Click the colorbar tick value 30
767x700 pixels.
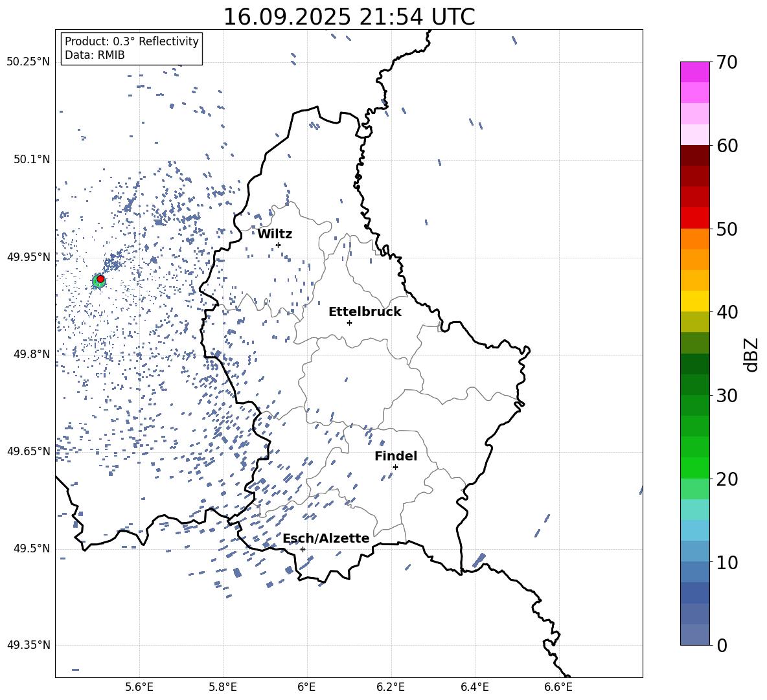coord(726,396)
